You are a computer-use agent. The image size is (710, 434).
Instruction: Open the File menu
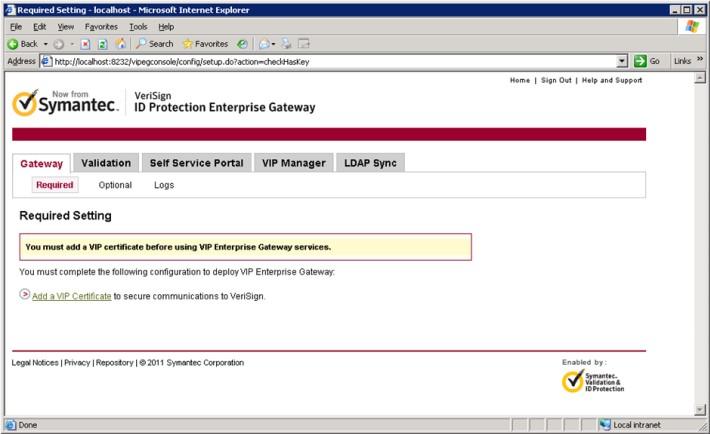coord(16,27)
